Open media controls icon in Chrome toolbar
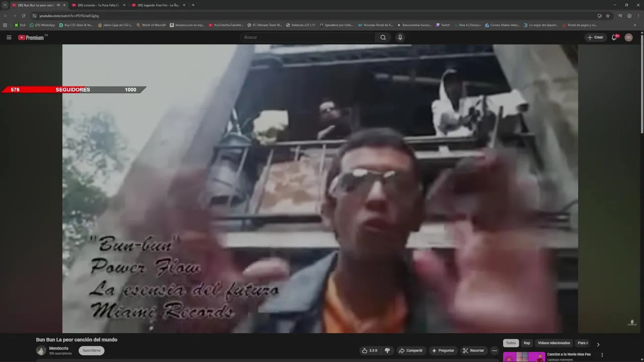Screen dimensions: 644x362 pyautogui.click(x=621, y=16)
